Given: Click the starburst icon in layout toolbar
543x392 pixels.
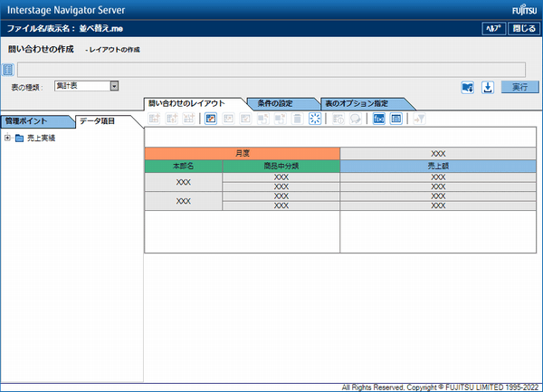Looking at the screenshot, I should 315,119.
